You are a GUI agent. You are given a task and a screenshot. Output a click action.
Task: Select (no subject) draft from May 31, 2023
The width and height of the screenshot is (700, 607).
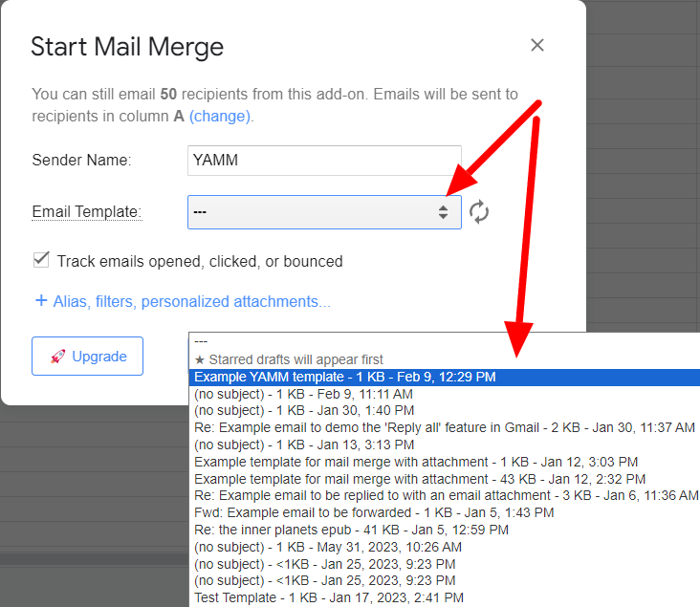[x=445, y=547]
